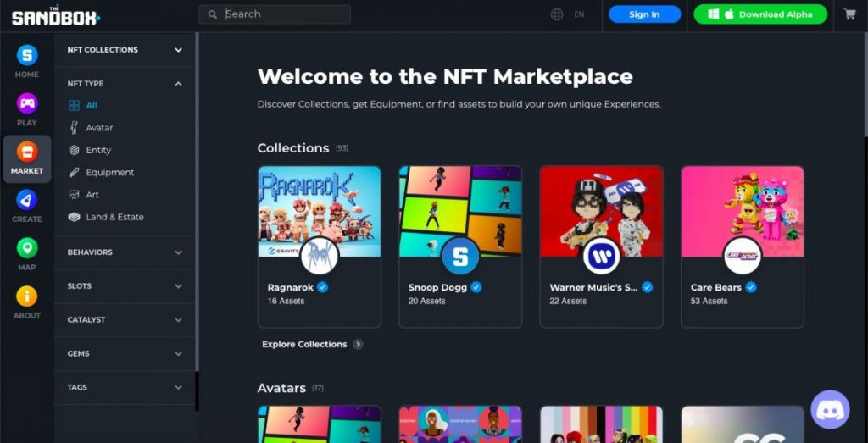
Task: Go to Home in sidebar
Action: 26,61
